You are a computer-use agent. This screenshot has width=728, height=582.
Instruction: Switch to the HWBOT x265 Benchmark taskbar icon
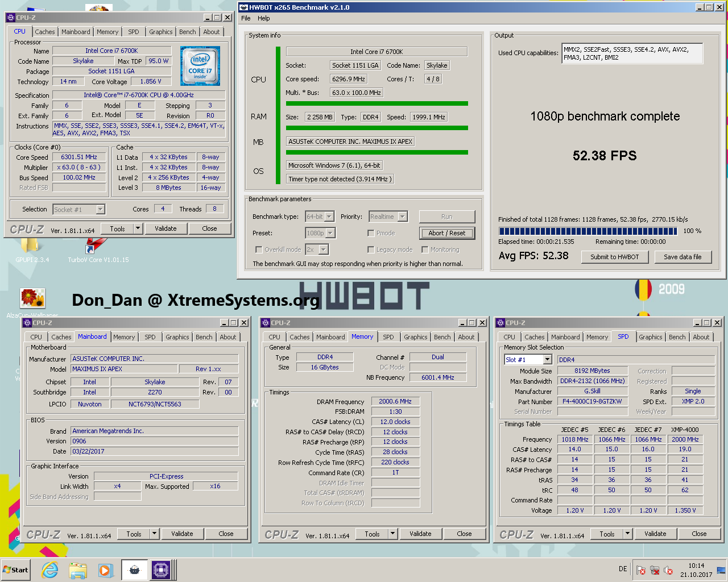click(134, 570)
